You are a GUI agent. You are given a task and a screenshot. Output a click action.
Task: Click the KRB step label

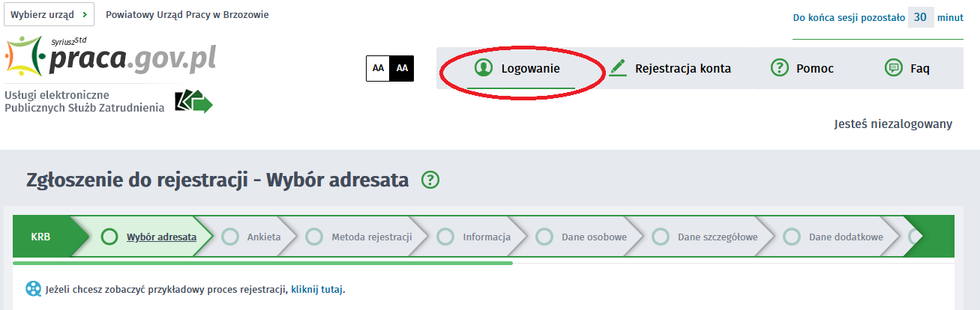(41, 237)
